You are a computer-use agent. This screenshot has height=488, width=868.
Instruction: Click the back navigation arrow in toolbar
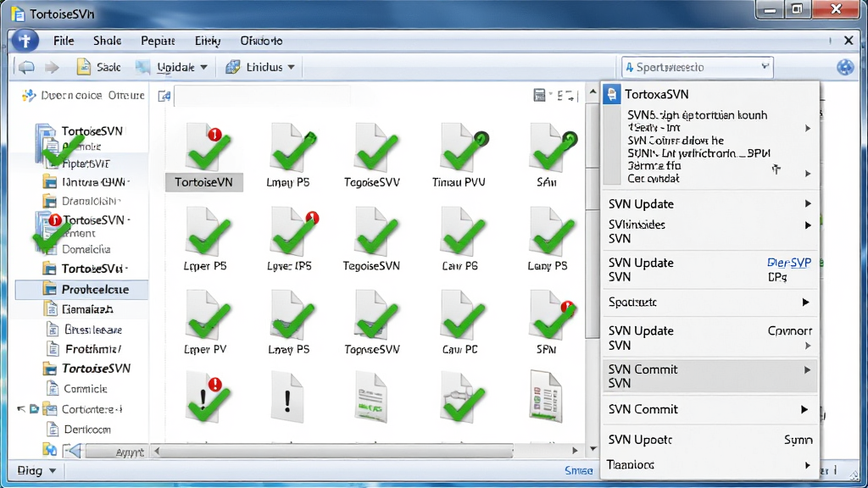tap(26, 68)
